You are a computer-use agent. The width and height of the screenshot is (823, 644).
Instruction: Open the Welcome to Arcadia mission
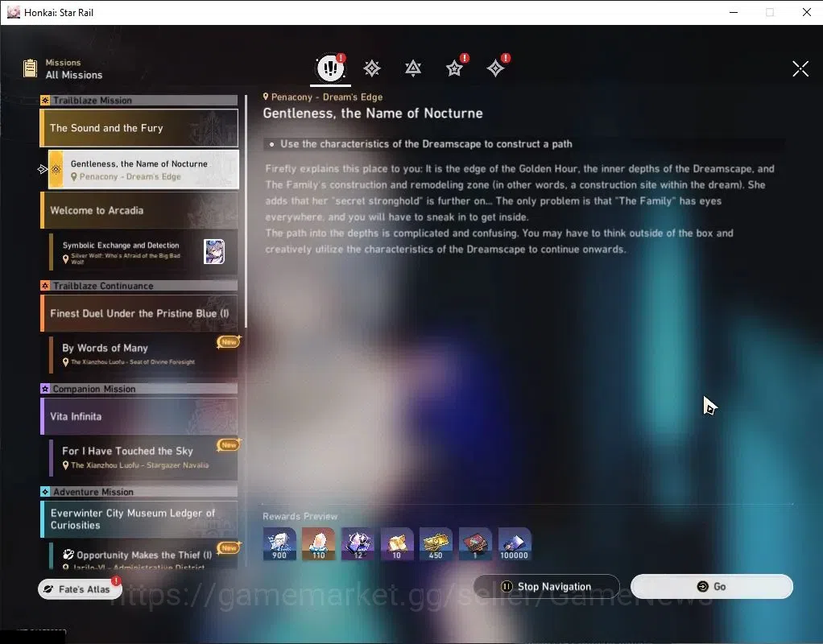[x=139, y=210]
